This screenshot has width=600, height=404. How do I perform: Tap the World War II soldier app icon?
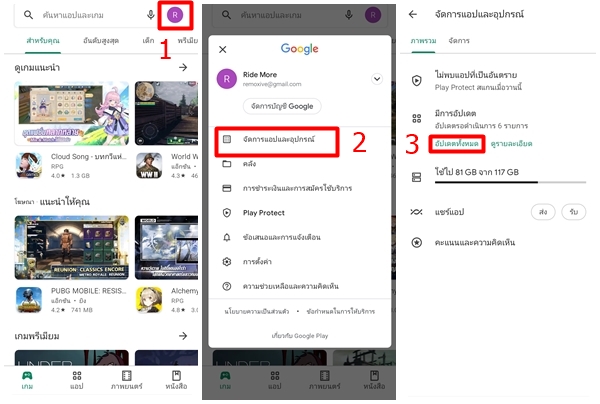[x=149, y=165]
